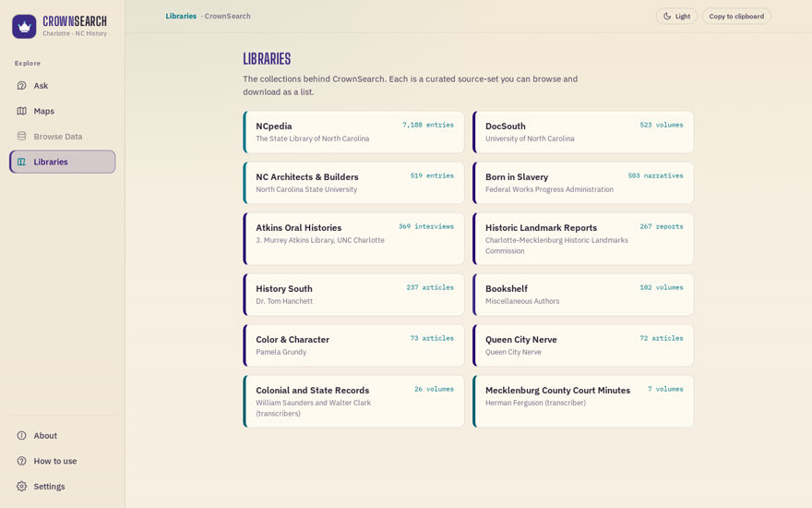The width and height of the screenshot is (812, 508).
Task: Click 'The State Library of North Carolina' text
Action: point(312,139)
